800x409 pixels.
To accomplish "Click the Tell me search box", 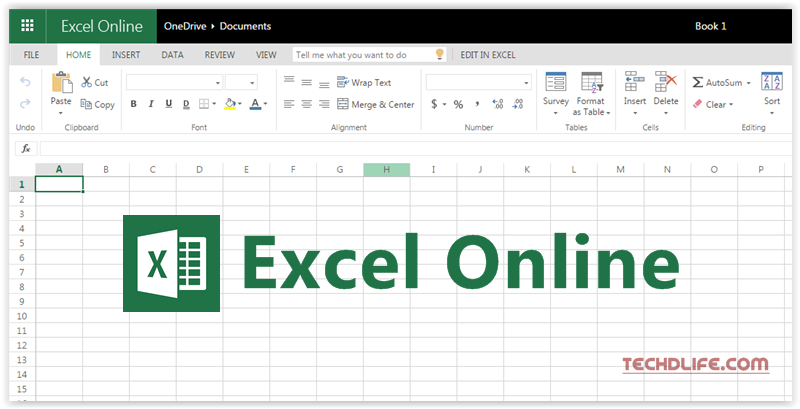I will tap(369, 55).
